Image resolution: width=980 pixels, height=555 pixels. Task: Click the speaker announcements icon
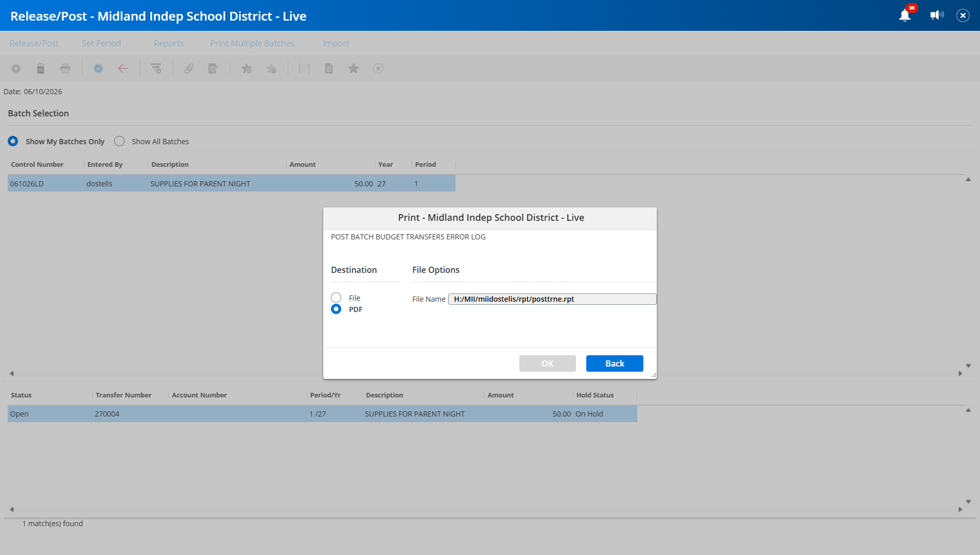(x=937, y=15)
